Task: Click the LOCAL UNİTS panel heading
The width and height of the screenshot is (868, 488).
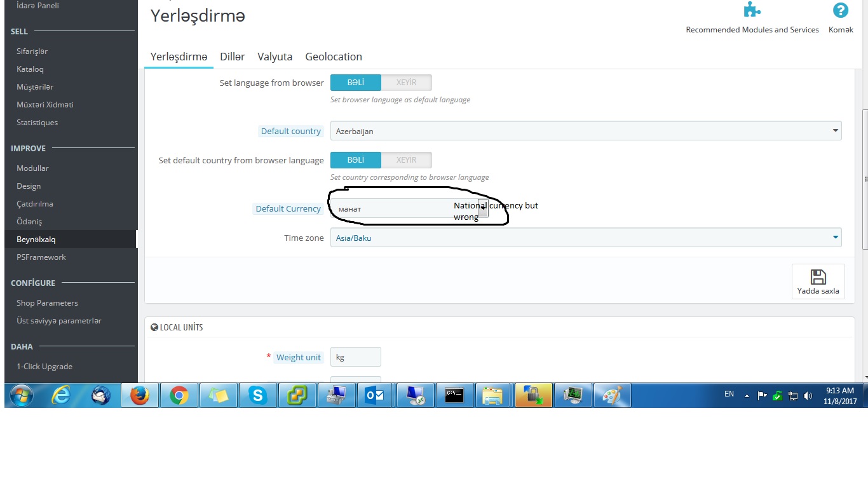Action: pyautogui.click(x=177, y=327)
